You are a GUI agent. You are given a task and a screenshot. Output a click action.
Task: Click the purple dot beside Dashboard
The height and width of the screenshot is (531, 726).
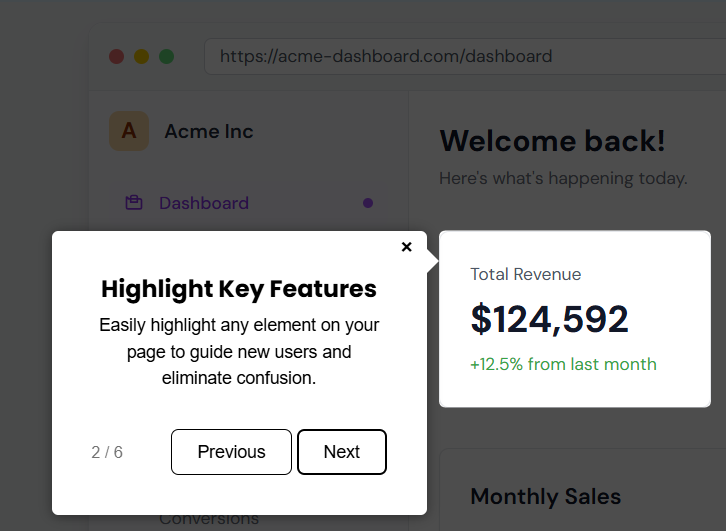tap(368, 203)
